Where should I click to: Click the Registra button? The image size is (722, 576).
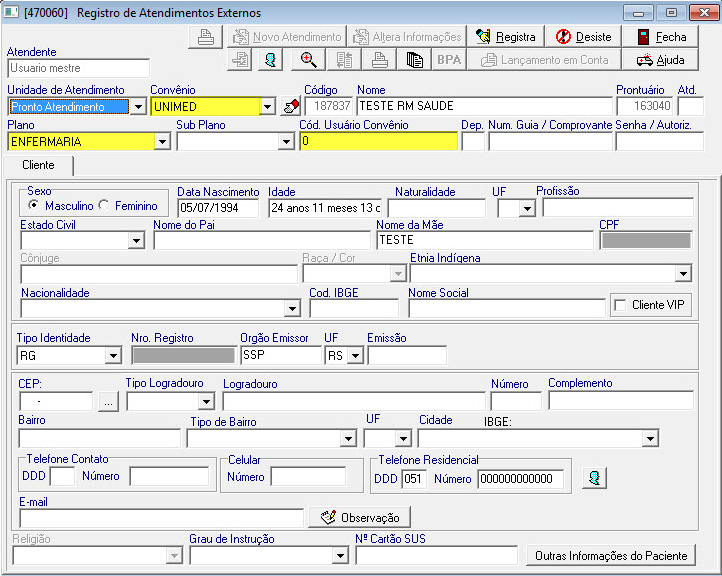coord(506,37)
